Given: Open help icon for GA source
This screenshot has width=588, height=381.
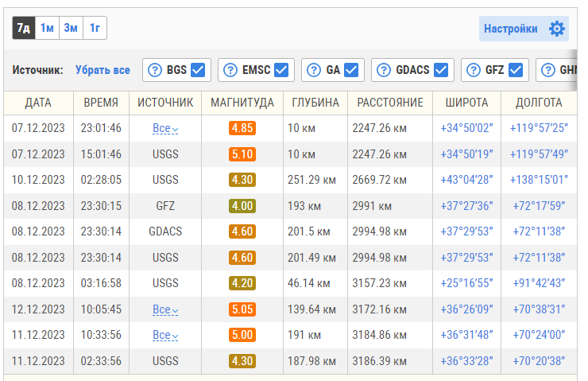Looking at the screenshot, I should coord(314,70).
